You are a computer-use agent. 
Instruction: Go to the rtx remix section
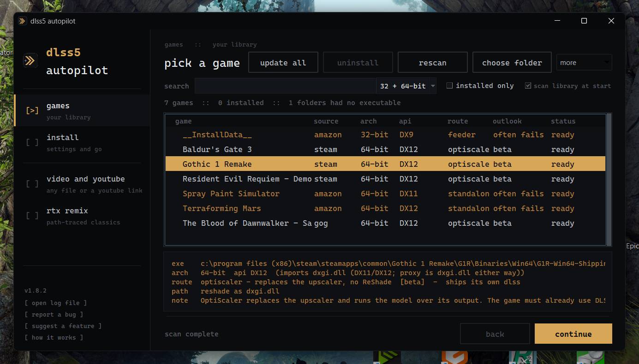(x=82, y=216)
